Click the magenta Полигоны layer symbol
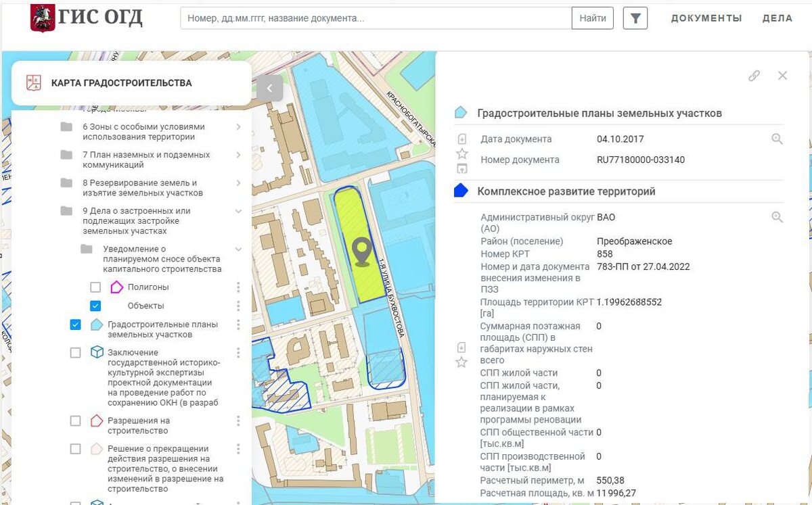The image size is (812, 505). pos(116,287)
